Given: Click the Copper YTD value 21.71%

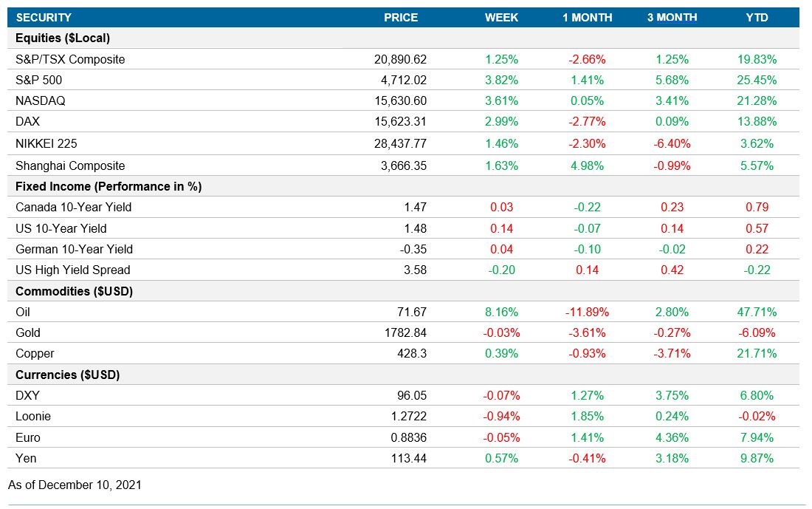Looking at the screenshot, I should [x=757, y=354].
